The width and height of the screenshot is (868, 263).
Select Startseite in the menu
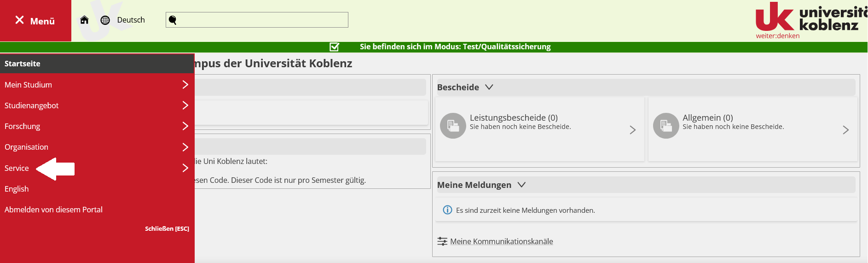click(97, 64)
